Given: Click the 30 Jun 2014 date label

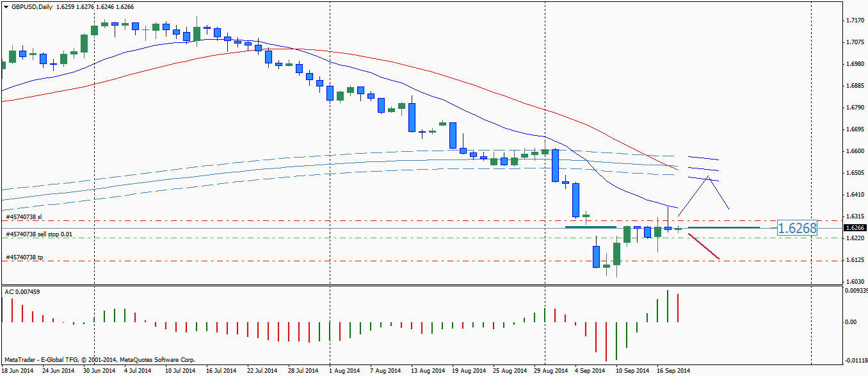Looking at the screenshot, I should tap(99, 371).
